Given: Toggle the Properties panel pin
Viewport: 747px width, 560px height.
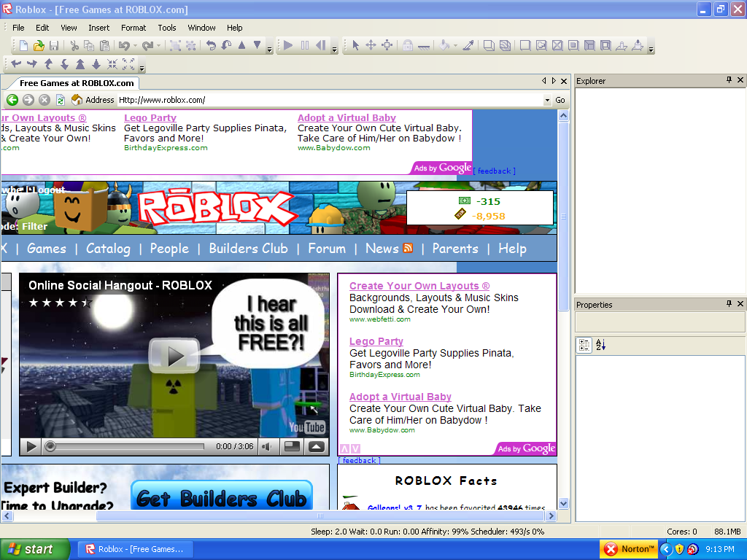Looking at the screenshot, I should [729, 303].
